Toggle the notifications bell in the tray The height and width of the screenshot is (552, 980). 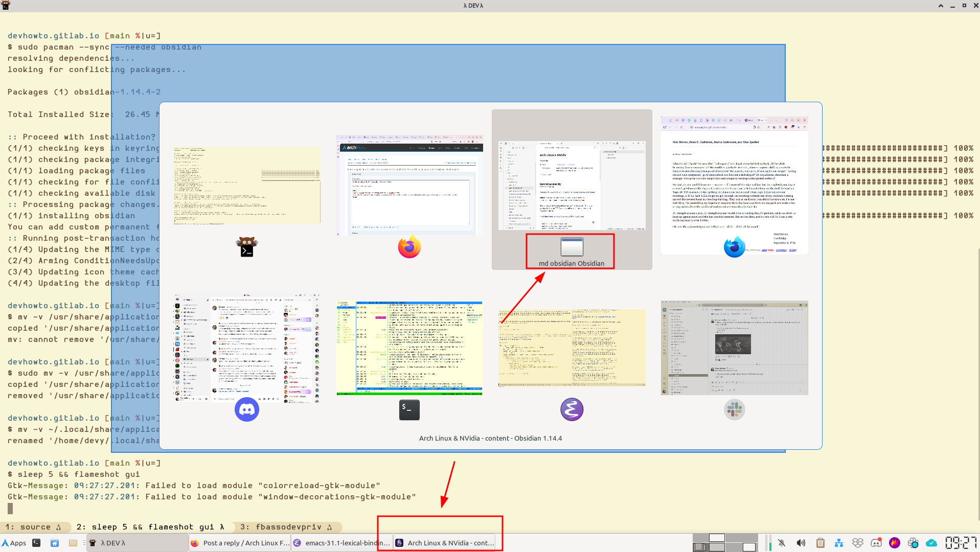click(x=782, y=543)
